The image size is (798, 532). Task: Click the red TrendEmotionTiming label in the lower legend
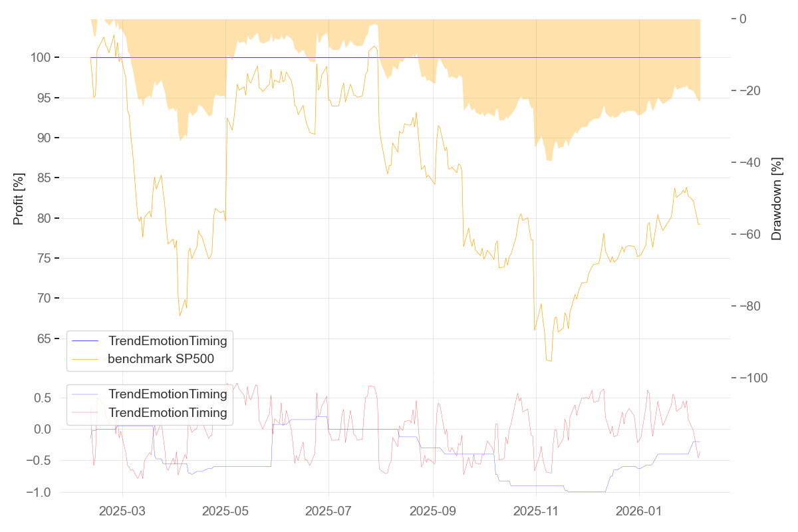(168, 413)
